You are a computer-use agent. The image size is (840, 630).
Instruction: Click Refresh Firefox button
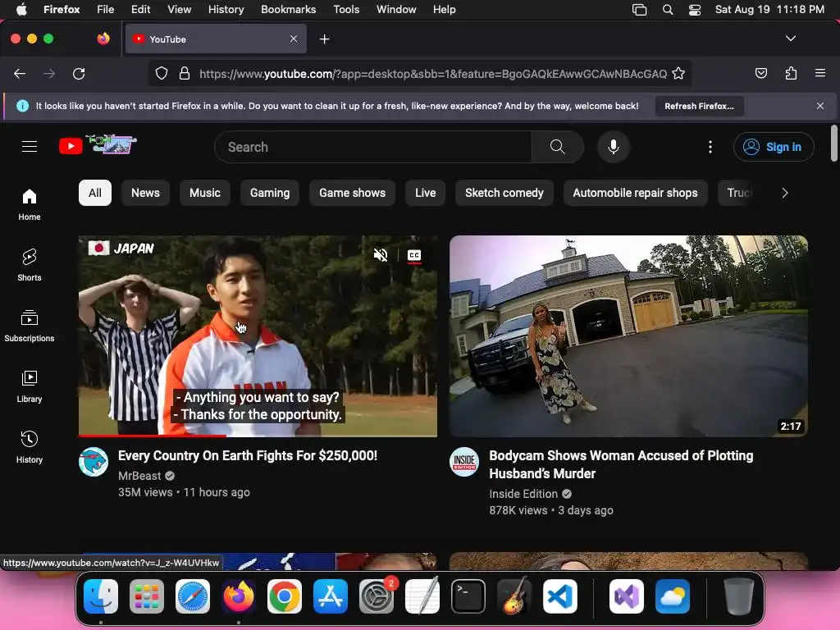tap(699, 106)
